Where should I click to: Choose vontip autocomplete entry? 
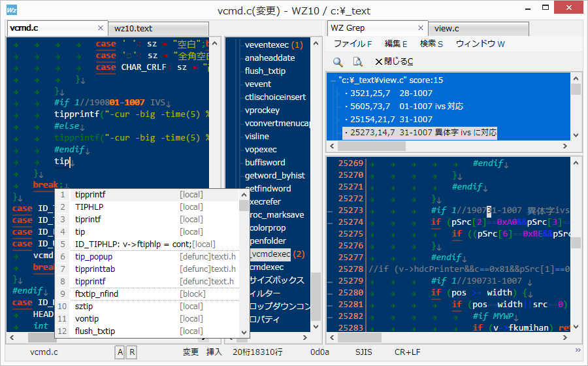147,318
